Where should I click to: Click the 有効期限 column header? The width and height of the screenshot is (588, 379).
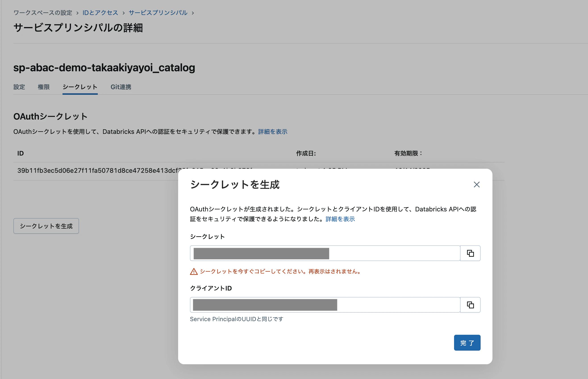[408, 153]
